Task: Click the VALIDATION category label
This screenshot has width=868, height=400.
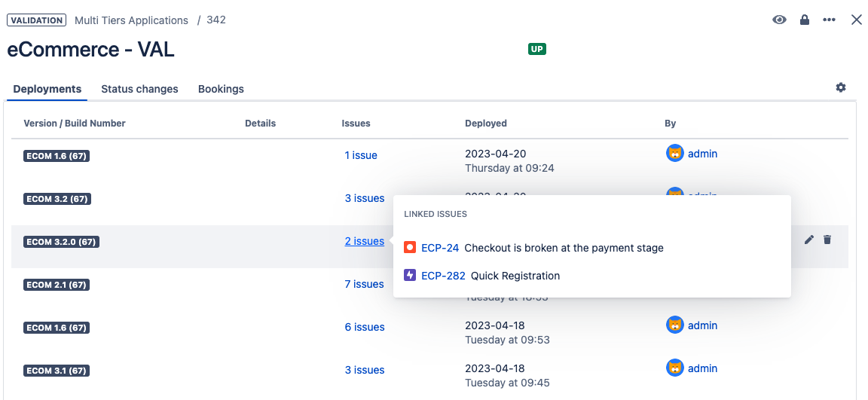Action: (x=37, y=20)
